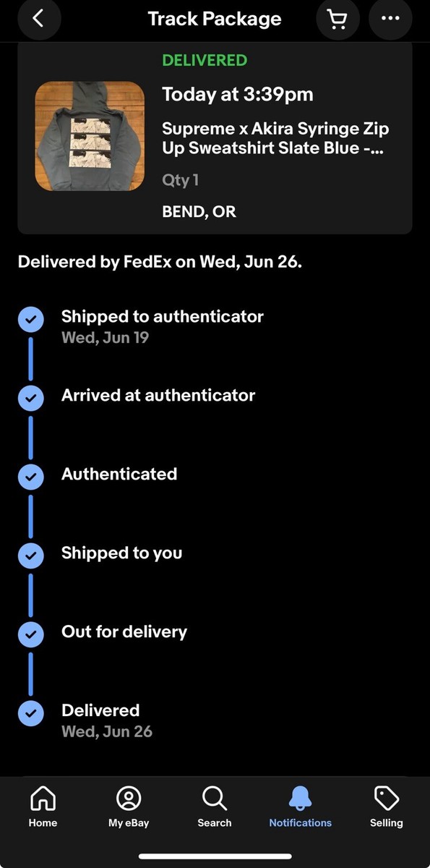The height and width of the screenshot is (868, 430).
Task: Tap the bottom home indicator bar
Action: 215,857
